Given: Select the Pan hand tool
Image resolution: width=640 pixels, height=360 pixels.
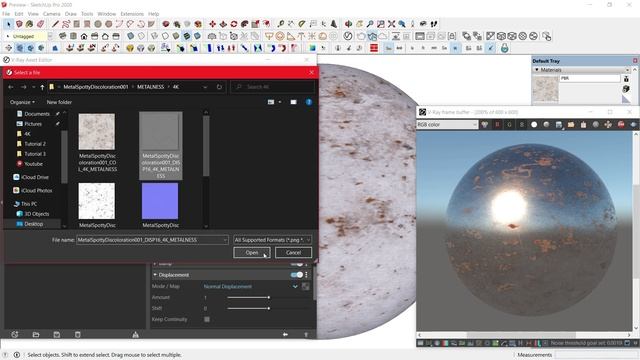Looking at the screenshot, I should coord(359,24).
